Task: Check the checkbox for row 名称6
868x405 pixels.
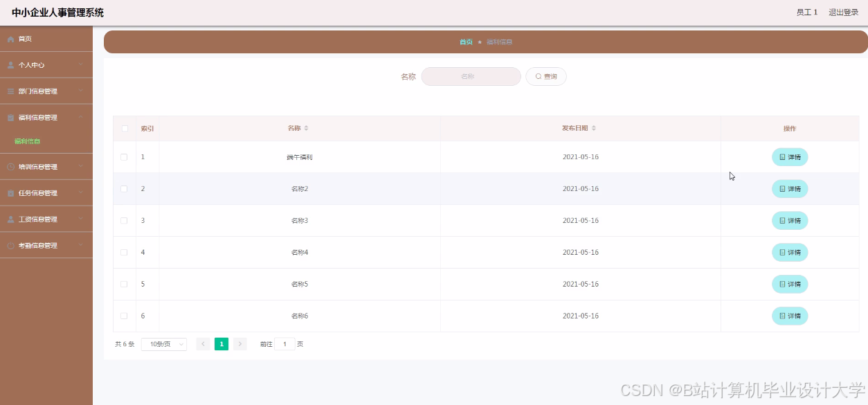Action: (x=124, y=316)
